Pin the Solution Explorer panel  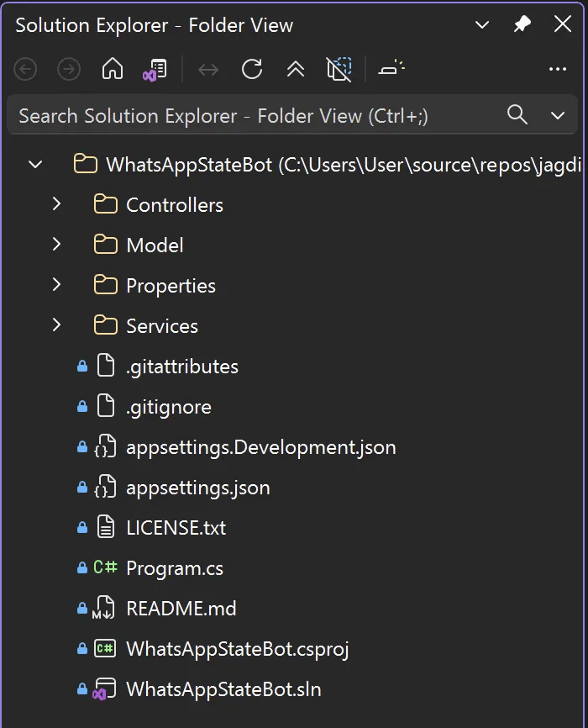point(522,24)
